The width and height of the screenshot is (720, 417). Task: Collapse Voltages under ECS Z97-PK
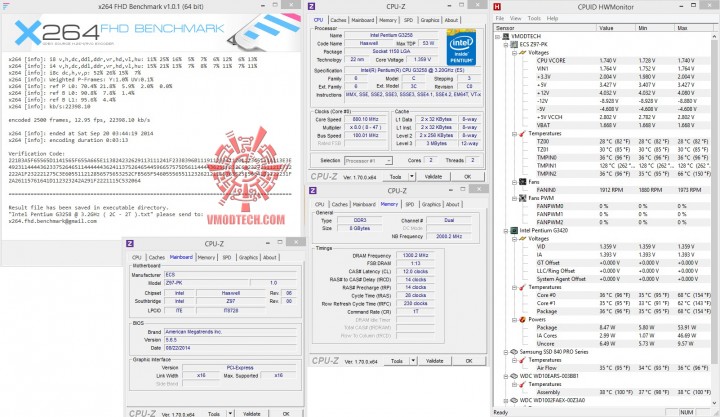coord(514,53)
